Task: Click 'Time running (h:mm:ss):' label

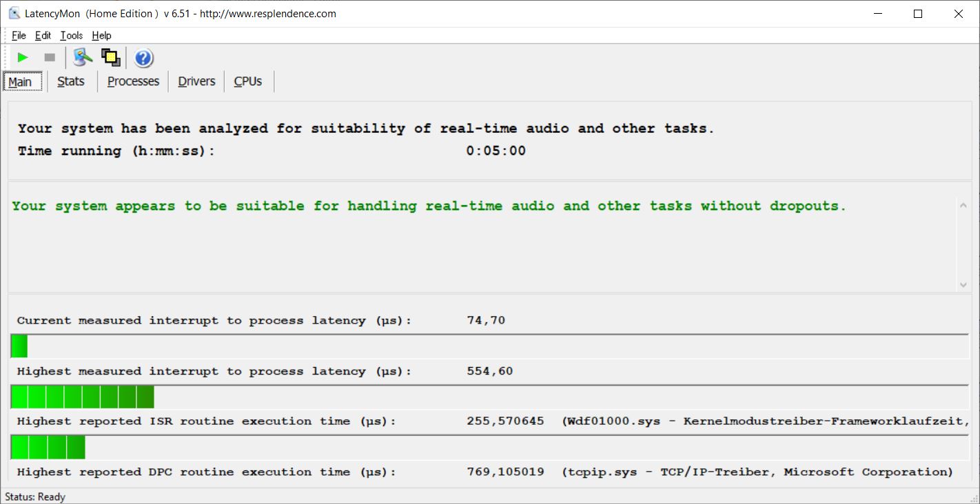Action: (x=116, y=151)
